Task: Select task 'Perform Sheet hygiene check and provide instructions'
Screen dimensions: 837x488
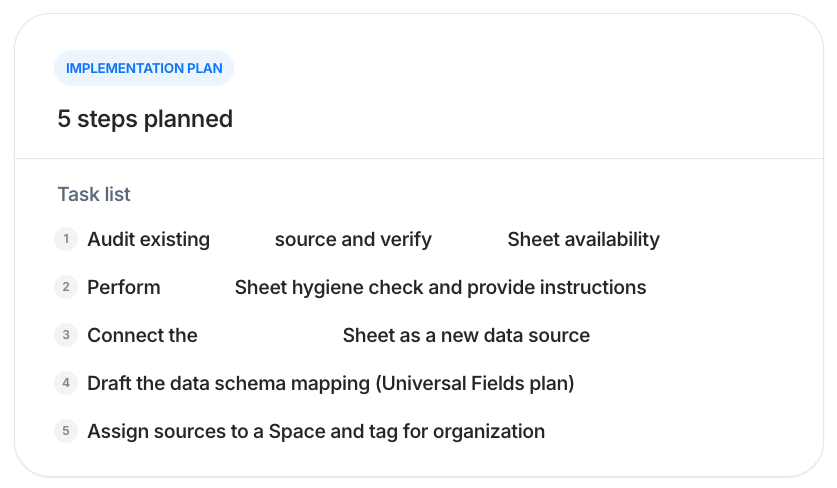Action: pyautogui.click(x=367, y=287)
